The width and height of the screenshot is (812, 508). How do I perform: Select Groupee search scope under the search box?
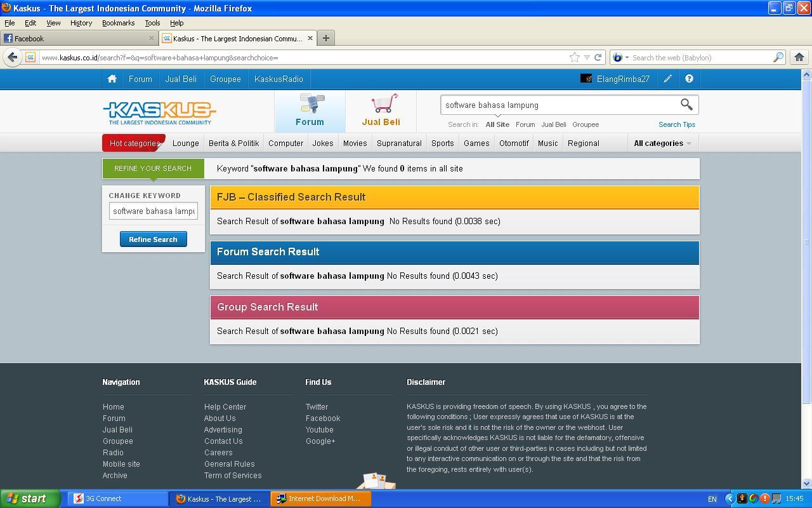pos(586,124)
